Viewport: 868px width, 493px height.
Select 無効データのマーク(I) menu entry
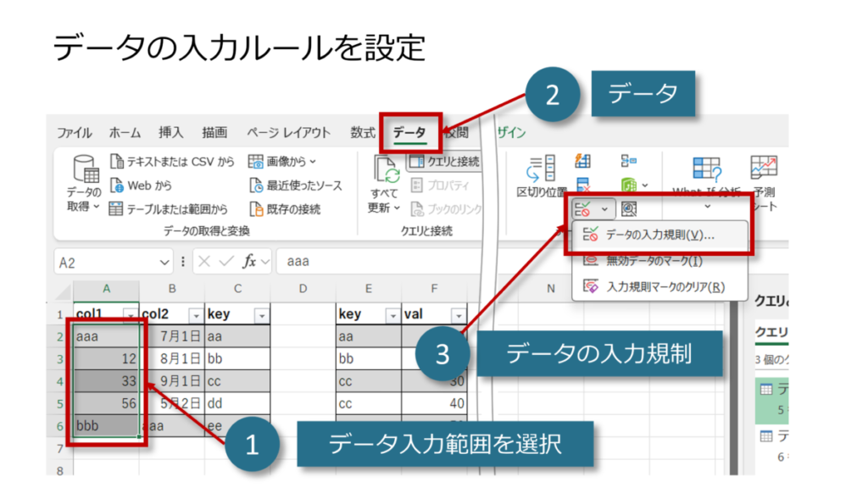coord(653,261)
